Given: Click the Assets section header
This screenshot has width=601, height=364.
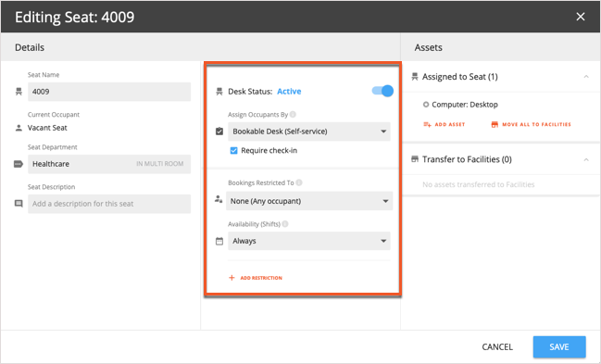Looking at the screenshot, I should point(428,47).
